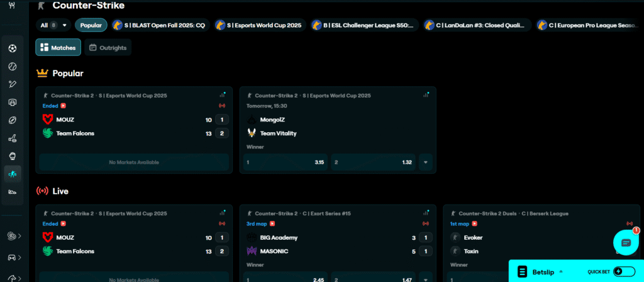Click live broadcast icon on Live section MOUZ card
This screenshot has height=282, width=644.
pos(222,223)
